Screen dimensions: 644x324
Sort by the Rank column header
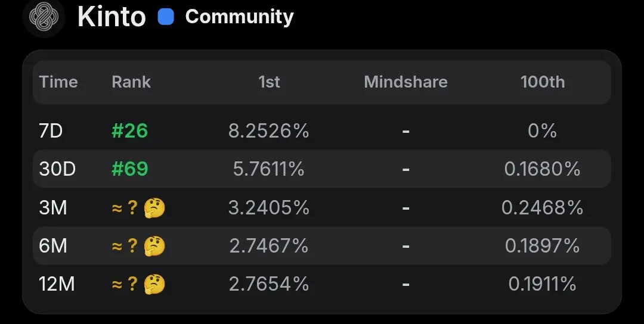pyautogui.click(x=131, y=82)
